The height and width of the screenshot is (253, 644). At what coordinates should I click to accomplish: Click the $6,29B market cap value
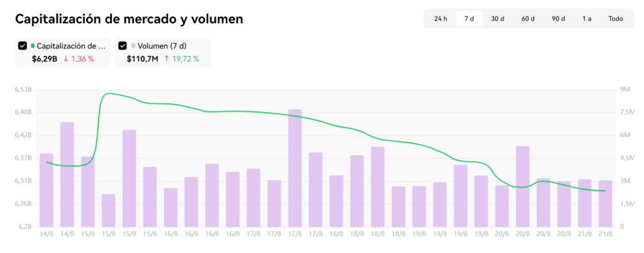(x=45, y=59)
